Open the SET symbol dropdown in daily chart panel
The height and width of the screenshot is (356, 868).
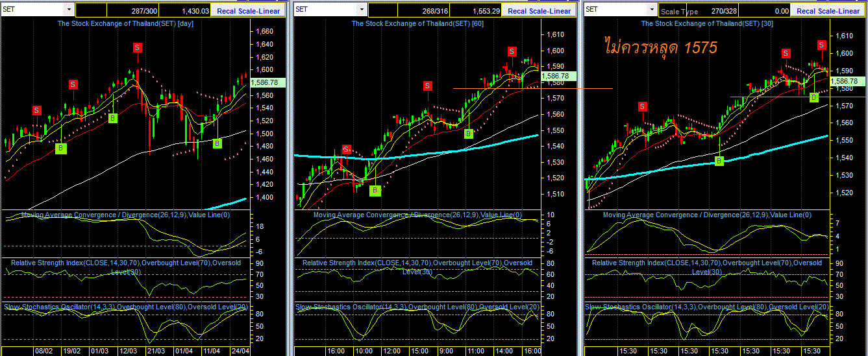click(x=68, y=10)
